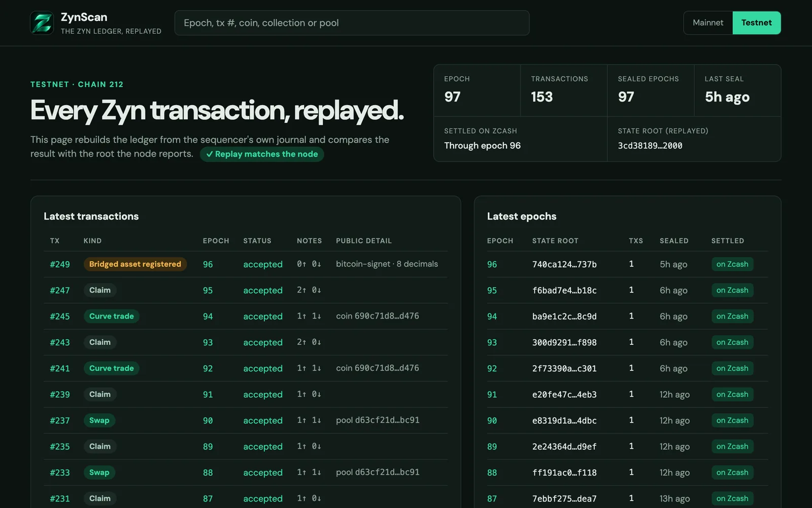Screen dimensions: 812x508
Task: Open transaction #247
Action: click(x=60, y=290)
